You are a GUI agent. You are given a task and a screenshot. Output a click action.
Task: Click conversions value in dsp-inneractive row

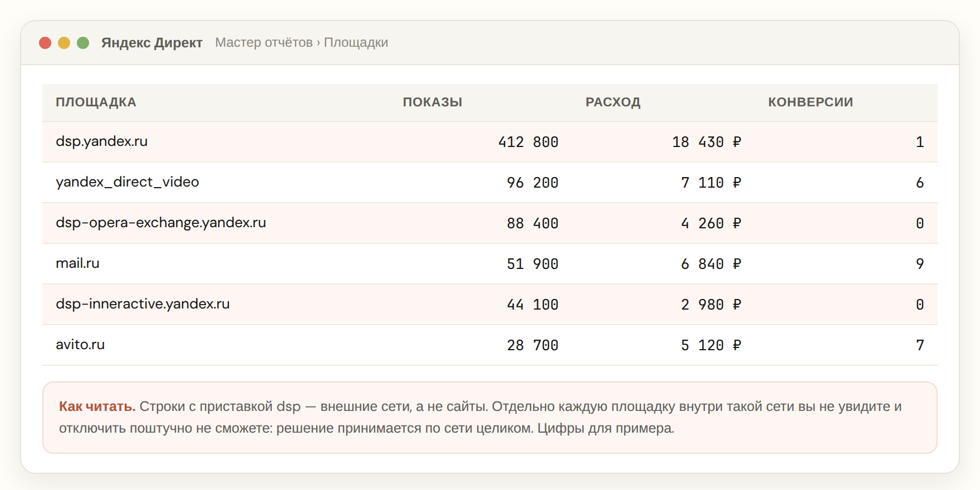point(920,305)
